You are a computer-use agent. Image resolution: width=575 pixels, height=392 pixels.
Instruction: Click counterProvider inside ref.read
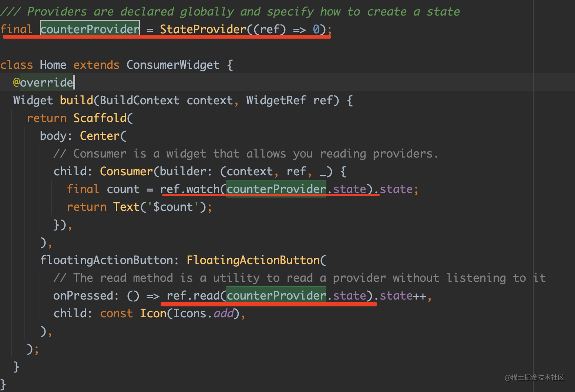(276, 295)
